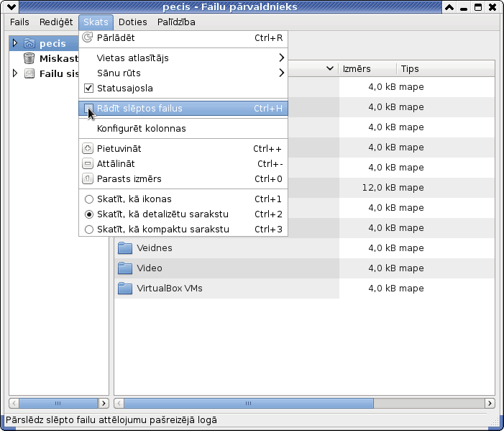Image resolution: width=504 pixels, height=431 pixels.
Task: Select the Veidnes folder name
Action: click(x=155, y=248)
